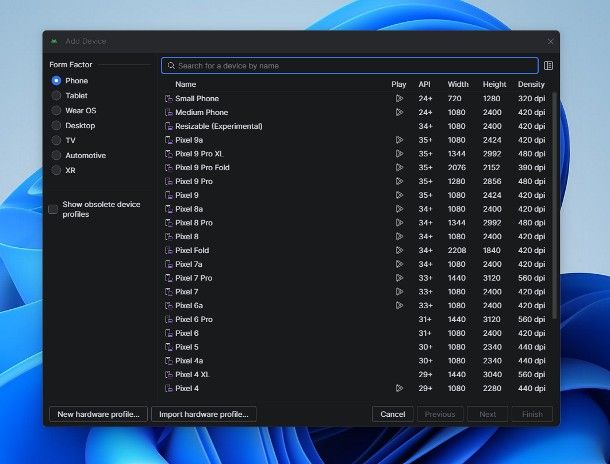Viewport: 610px width, 464px height.
Task: Sort devices by the Density column header
Action: click(x=531, y=84)
